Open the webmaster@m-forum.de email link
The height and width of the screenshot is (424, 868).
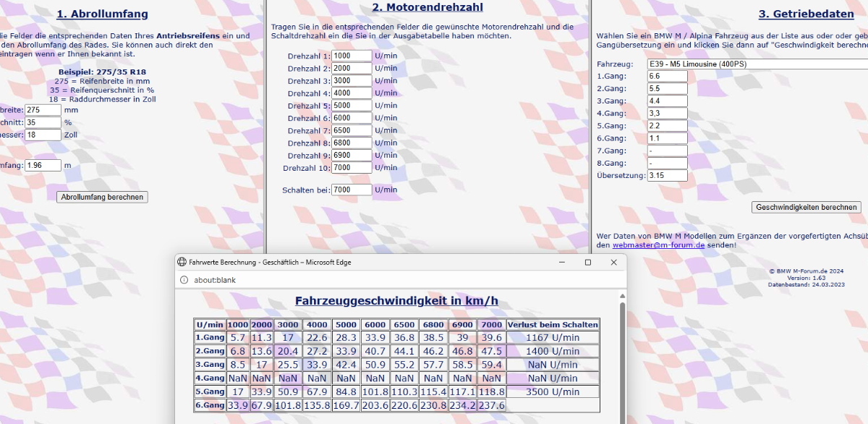[658, 245]
